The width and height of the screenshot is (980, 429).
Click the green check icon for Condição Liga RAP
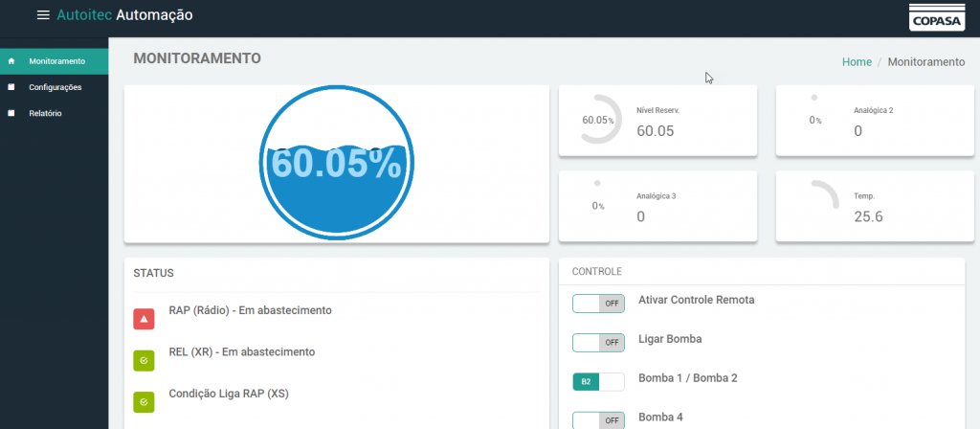pos(144,402)
